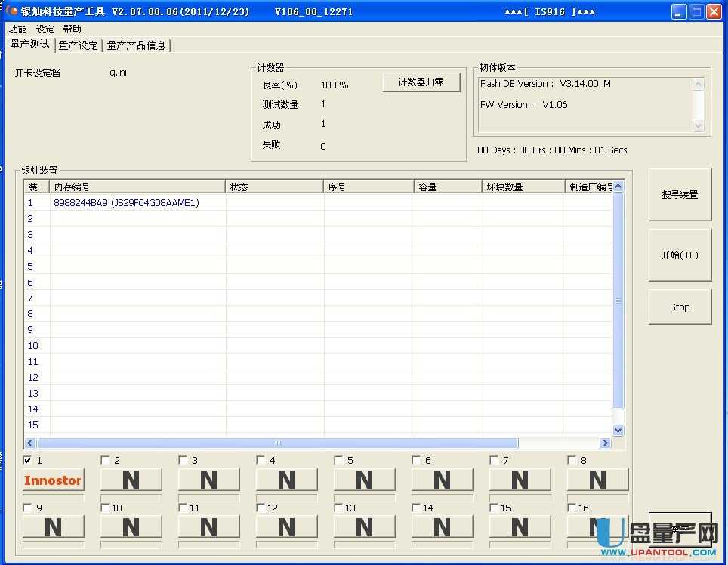Click the horizontal scrollbar thumb of device list
728x565 pixels.
277,443
